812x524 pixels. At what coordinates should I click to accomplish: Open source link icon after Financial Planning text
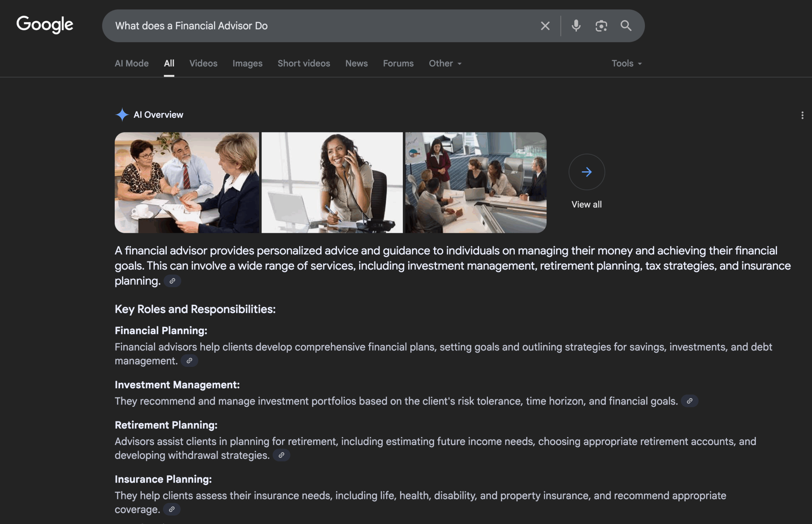coord(189,361)
